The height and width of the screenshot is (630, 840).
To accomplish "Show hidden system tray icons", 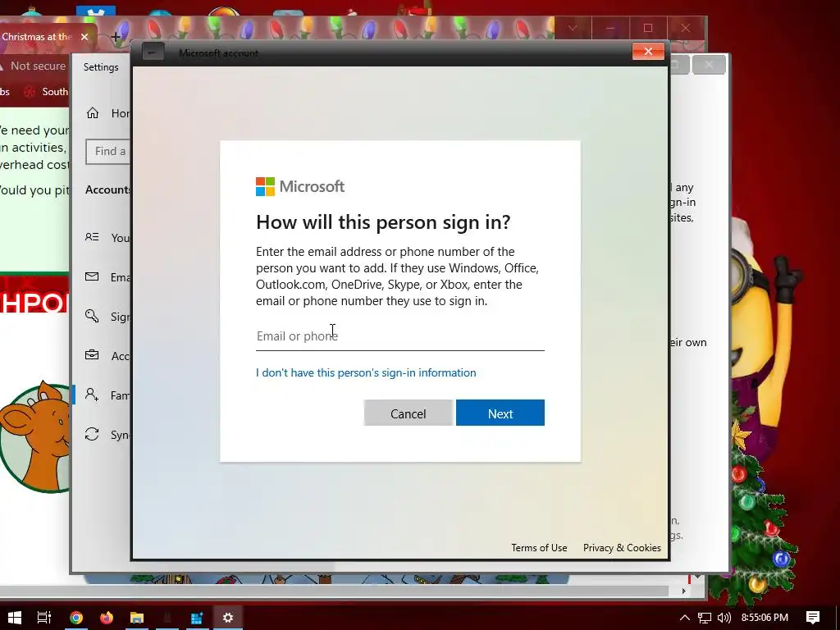I will coord(685,618).
